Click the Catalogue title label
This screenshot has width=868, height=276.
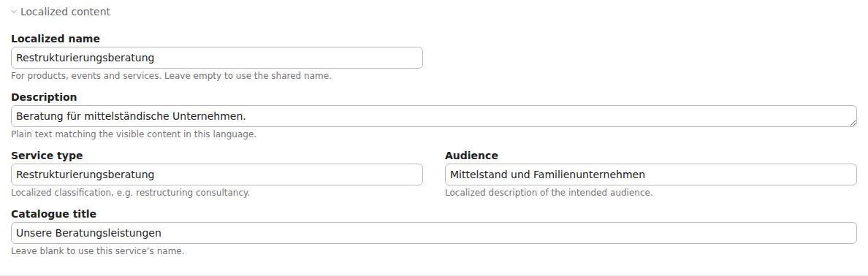click(x=53, y=214)
